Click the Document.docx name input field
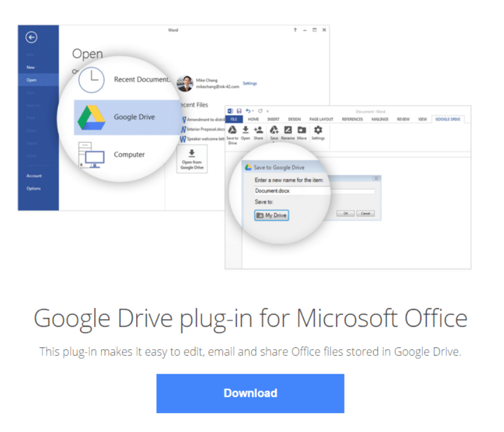 click(x=314, y=191)
